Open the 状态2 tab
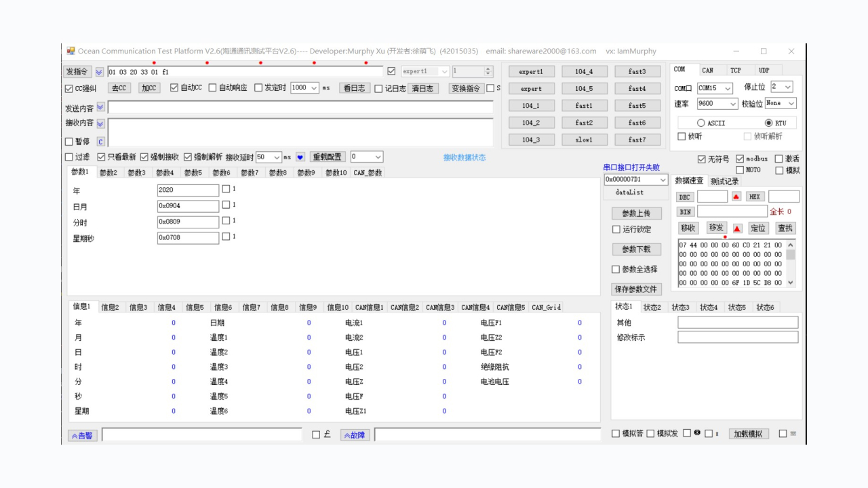Image resolution: width=868 pixels, height=488 pixels. [652, 308]
